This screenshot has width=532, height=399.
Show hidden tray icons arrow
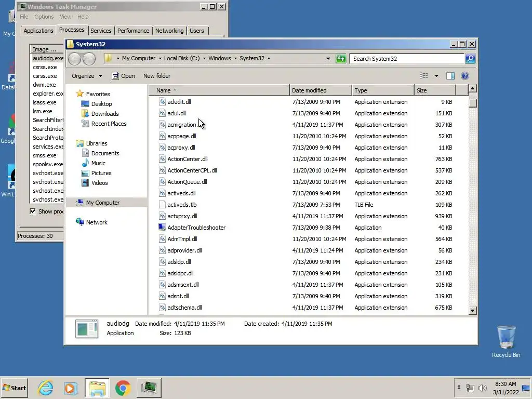tap(459, 387)
